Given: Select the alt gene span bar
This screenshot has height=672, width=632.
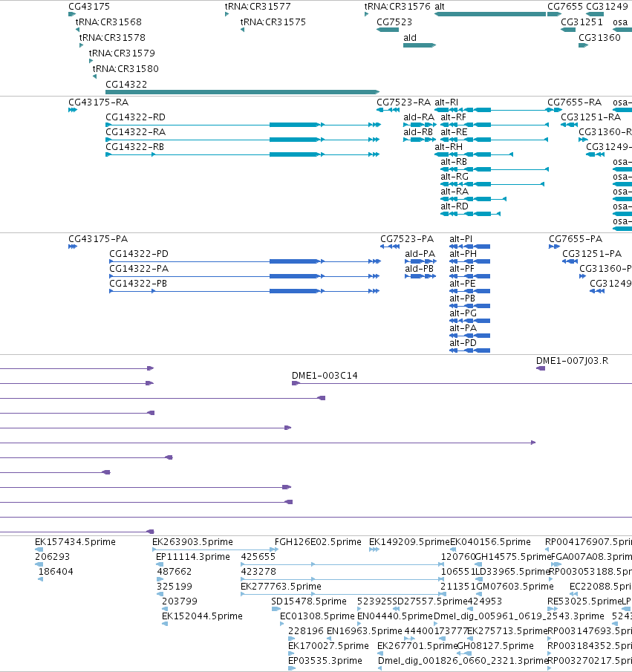Looking at the screenshot, I should pyautogui.click(x=490, y=14).
